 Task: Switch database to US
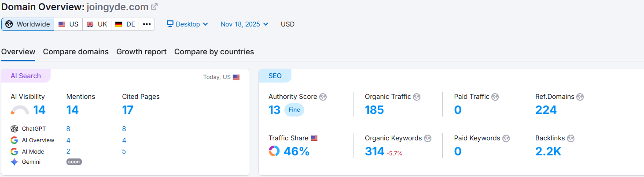(69, 24)
